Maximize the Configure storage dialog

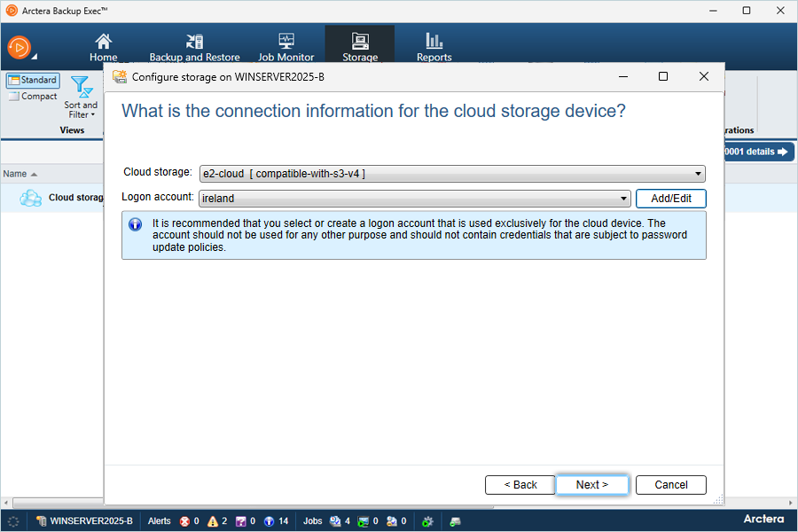663,76
